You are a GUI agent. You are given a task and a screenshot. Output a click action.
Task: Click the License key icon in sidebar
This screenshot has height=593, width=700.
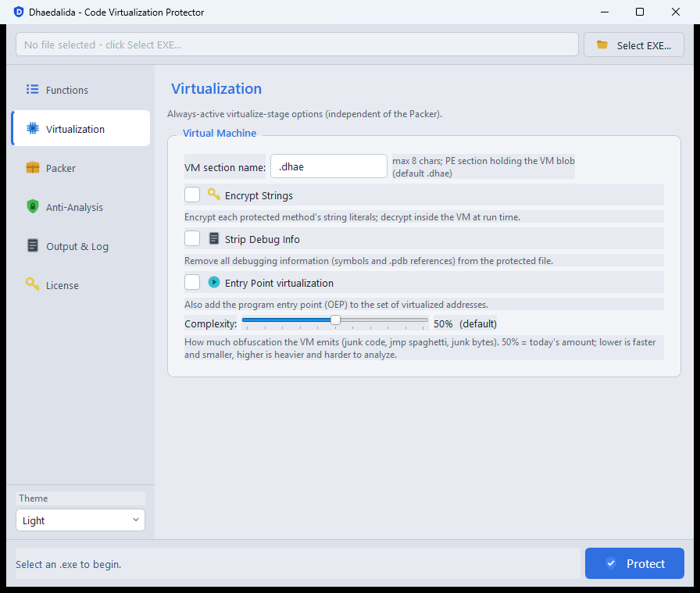pyautogui.click(x=33, y=284)
